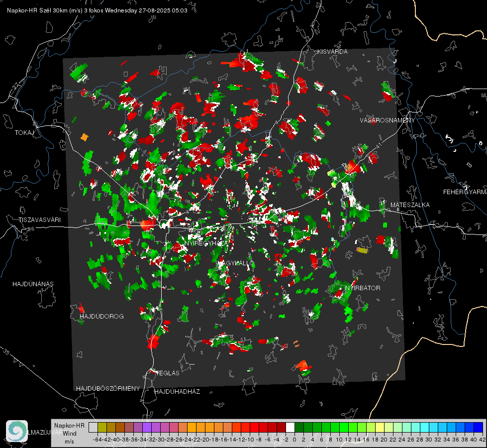Click the radar title text Napkor-HR Szél 30km
The width and height of the screenshot is (487, 448).
(38, 10)
